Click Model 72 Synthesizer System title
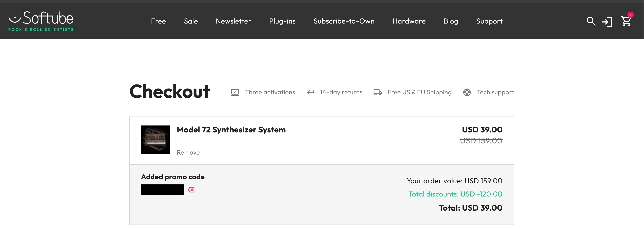The width and height of the screenshot is (644, 229). (231, 130)
